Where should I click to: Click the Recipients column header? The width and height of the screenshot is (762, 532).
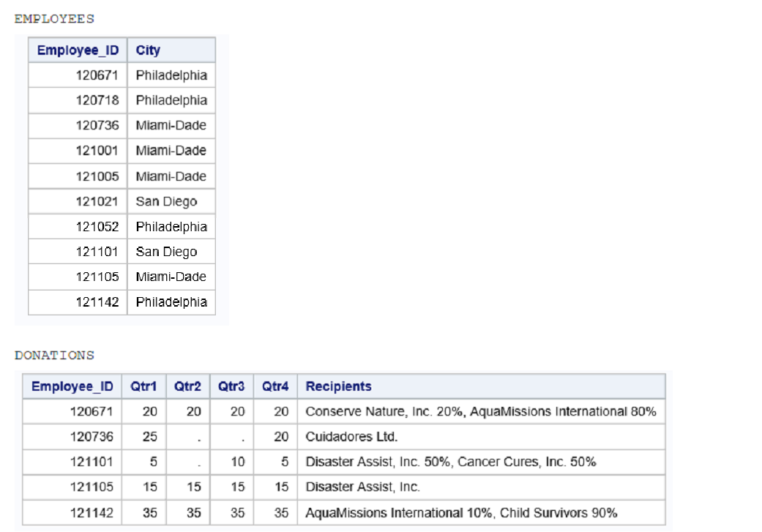point(338,386)
